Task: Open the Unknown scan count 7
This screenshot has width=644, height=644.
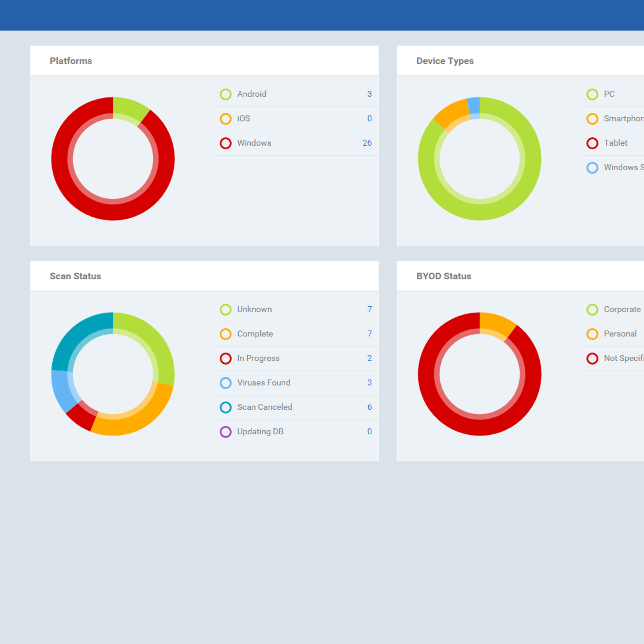Action: pyautogui.click(x=369, y=309)
